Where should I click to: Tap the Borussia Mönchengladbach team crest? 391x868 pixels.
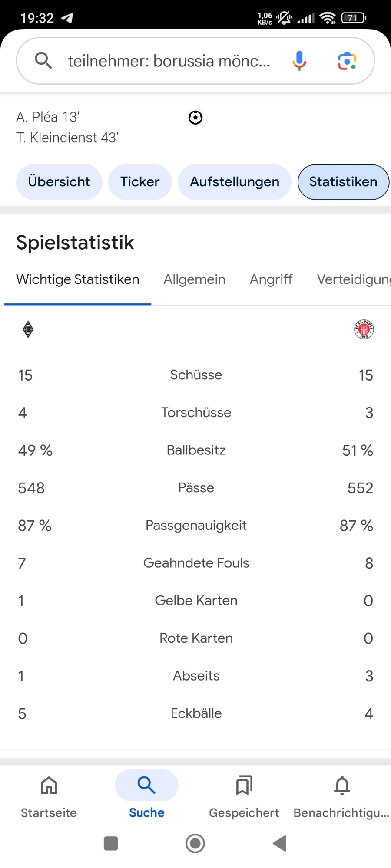28,329
